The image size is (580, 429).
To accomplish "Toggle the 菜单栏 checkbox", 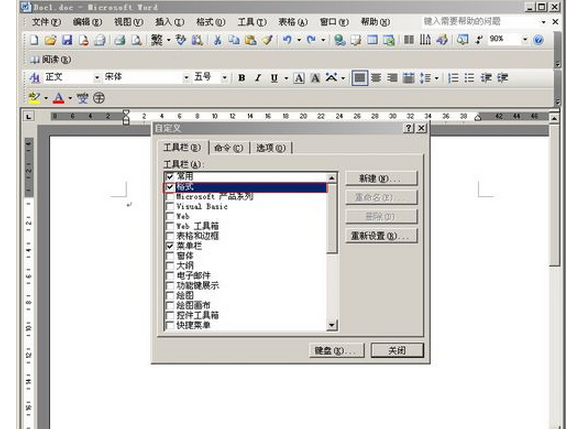I will click(170, 246).
